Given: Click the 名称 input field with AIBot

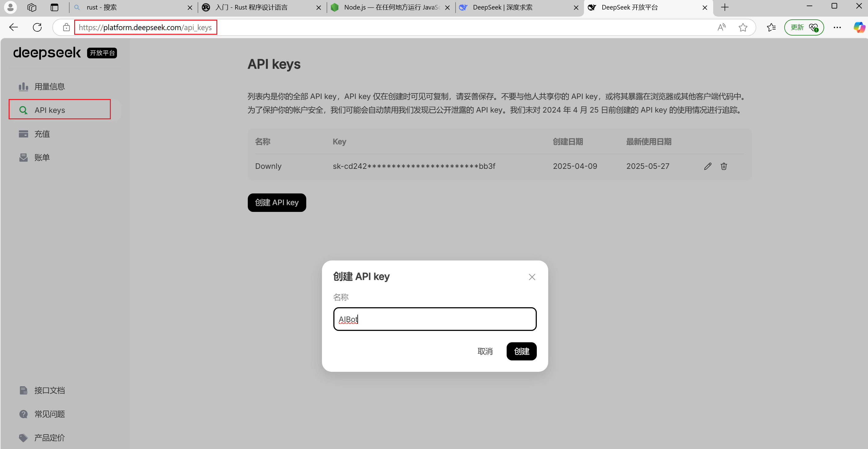Looking at the screenshot, I should [x=435, y=319].
